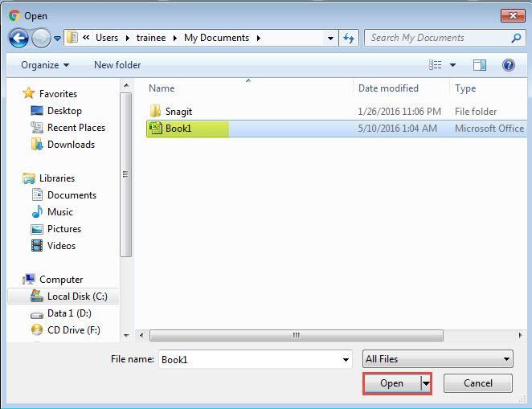Click New folder in the toolbar

tap(117, 65)
